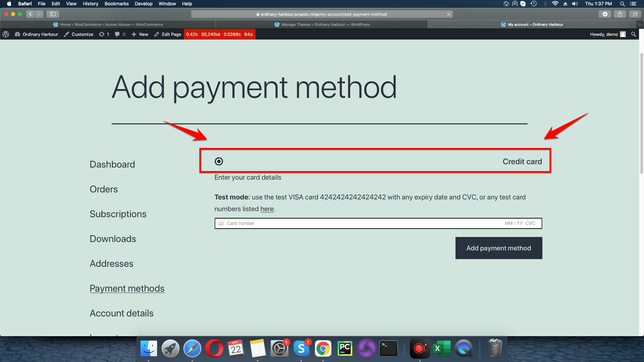
Task: Switch to the Manage Themes tab
Action: coord(322,24)
